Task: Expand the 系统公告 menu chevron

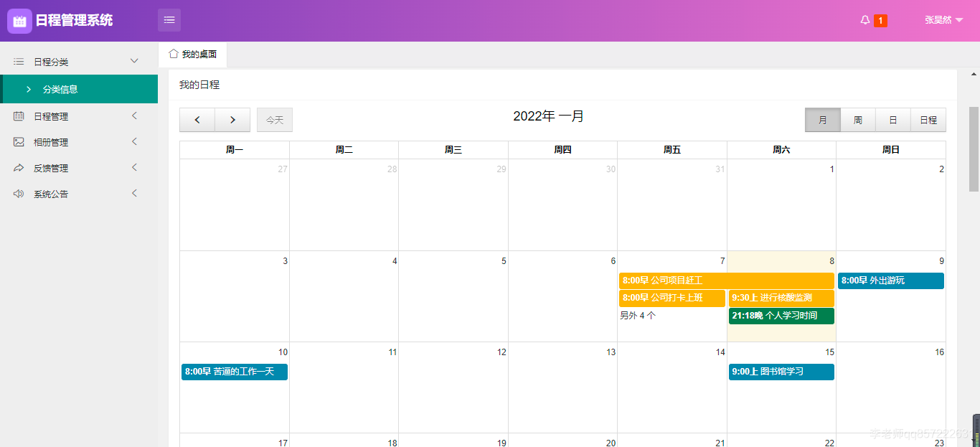Action: pyautogui.click(x=134, y=193)
